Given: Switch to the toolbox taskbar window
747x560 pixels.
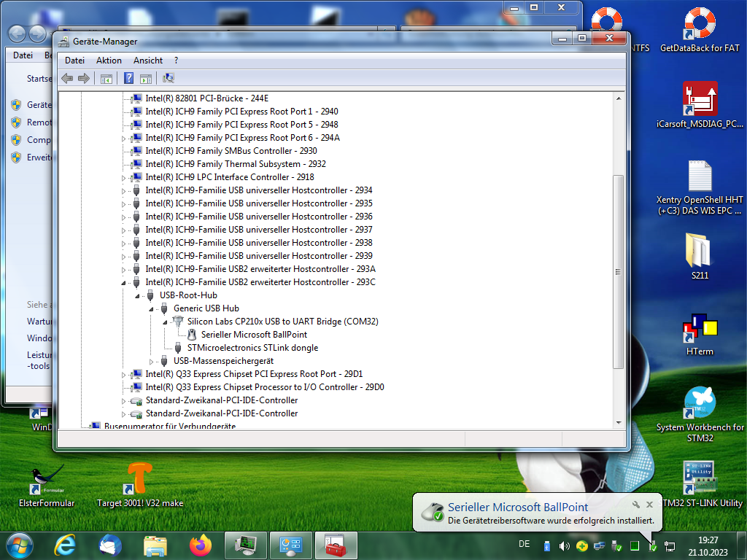Looking at the screenshot, I should click(336, 545).
